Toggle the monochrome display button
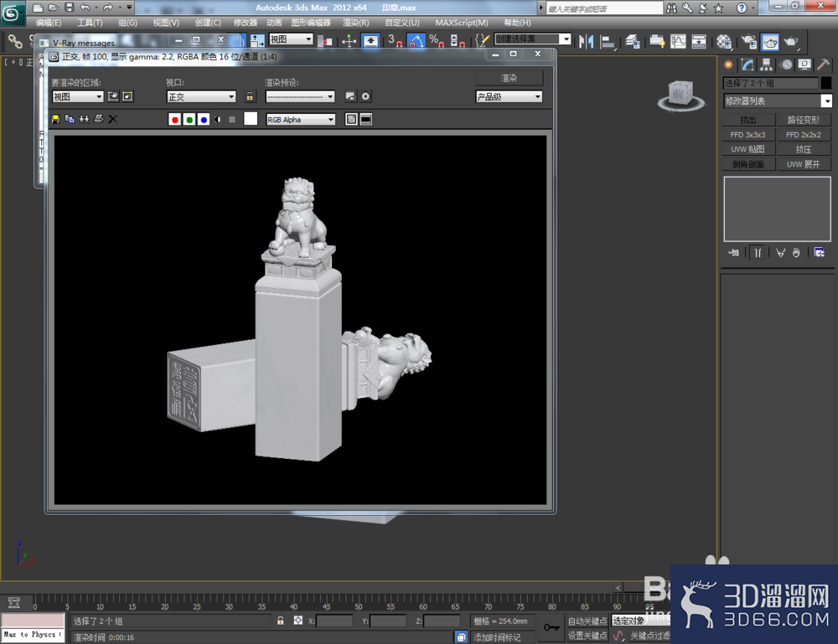 click(232, 119)
